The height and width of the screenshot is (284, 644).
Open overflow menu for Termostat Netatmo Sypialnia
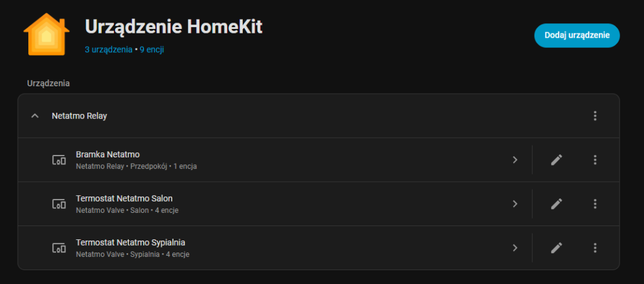coord(595,248)
